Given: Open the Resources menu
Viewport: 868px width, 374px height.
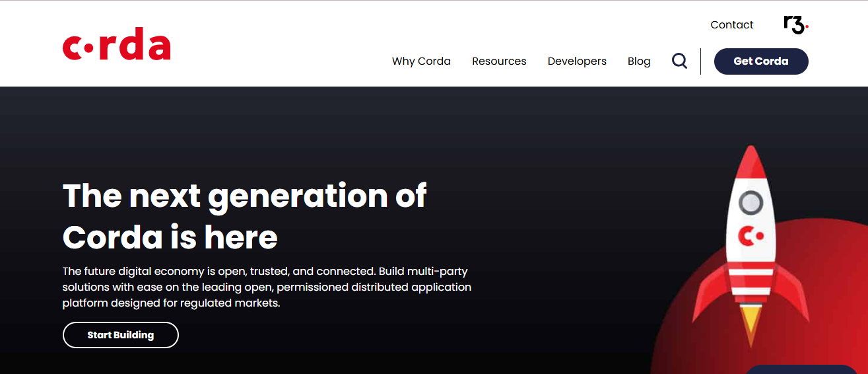Looking at the screenshot, I should pos(499,61).
